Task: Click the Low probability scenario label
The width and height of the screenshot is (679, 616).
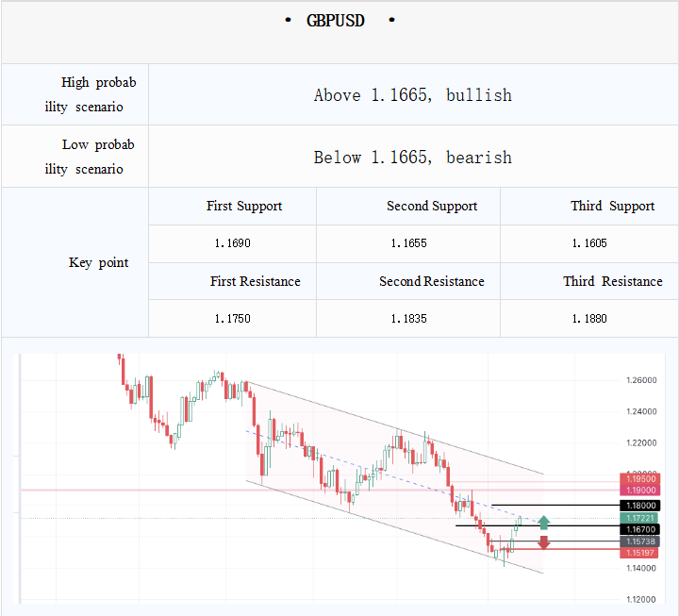Action: pos(90,157)
